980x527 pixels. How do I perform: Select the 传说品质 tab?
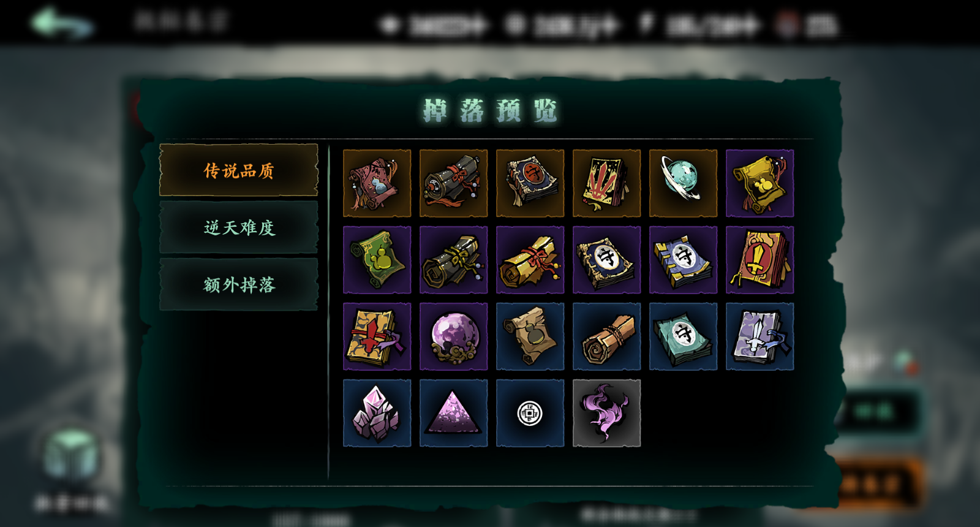point(238,170)
